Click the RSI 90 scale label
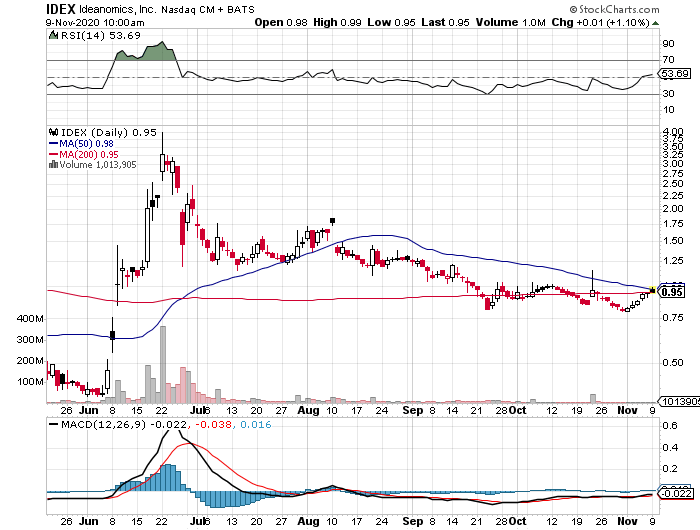700x530 pixels. coord(668,43)
